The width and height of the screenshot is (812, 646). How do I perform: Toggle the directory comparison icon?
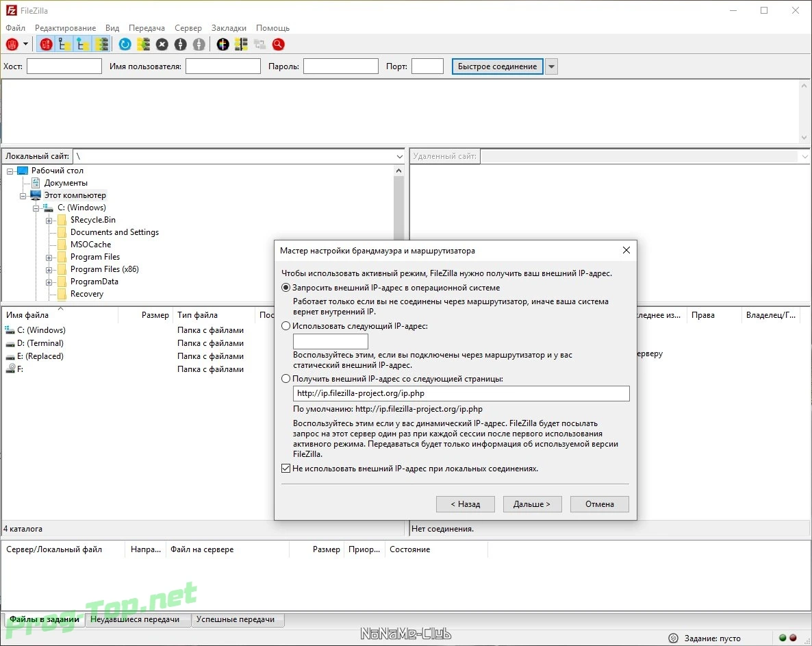point(241,45)
